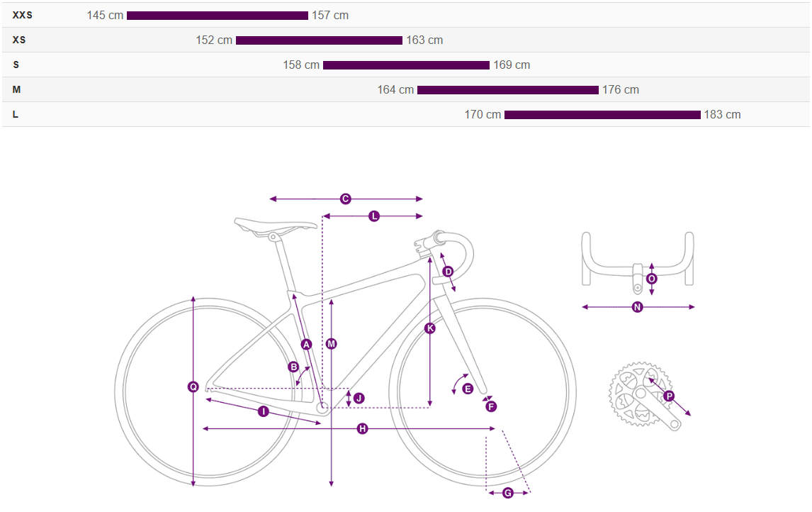Click the M size height range bar
Screen dimensions: 812x512
[x=507, y=90]
